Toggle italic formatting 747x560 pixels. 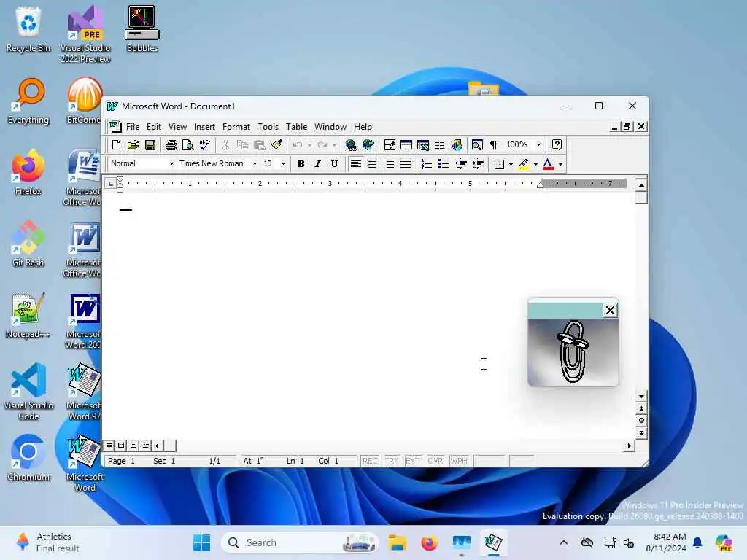[x=317, y=164]
